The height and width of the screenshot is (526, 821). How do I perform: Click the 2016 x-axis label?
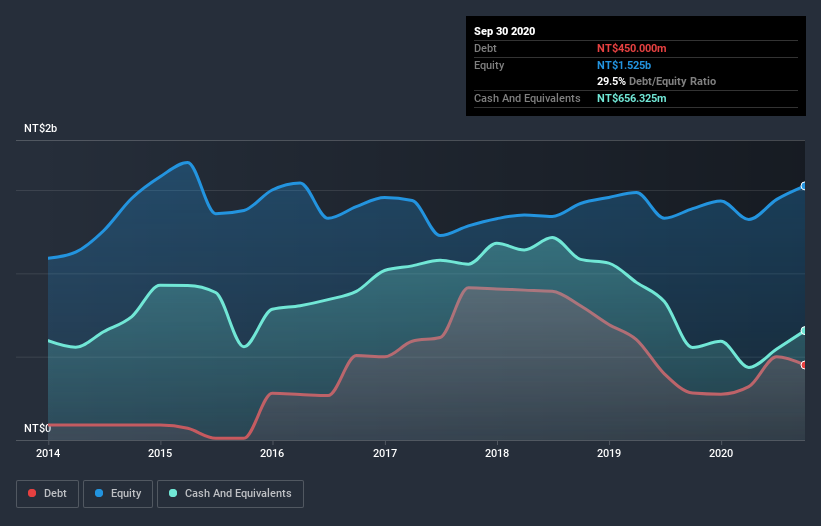pyautogui.click(x=272, y=453)
